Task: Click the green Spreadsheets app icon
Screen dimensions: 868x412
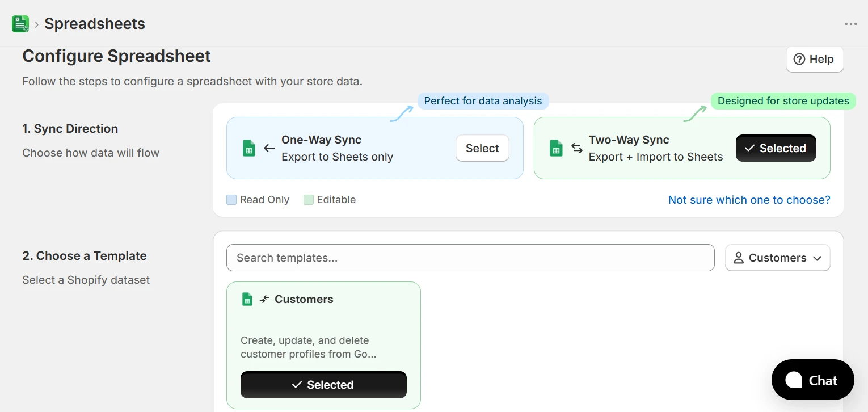Action: coord(20,24)
